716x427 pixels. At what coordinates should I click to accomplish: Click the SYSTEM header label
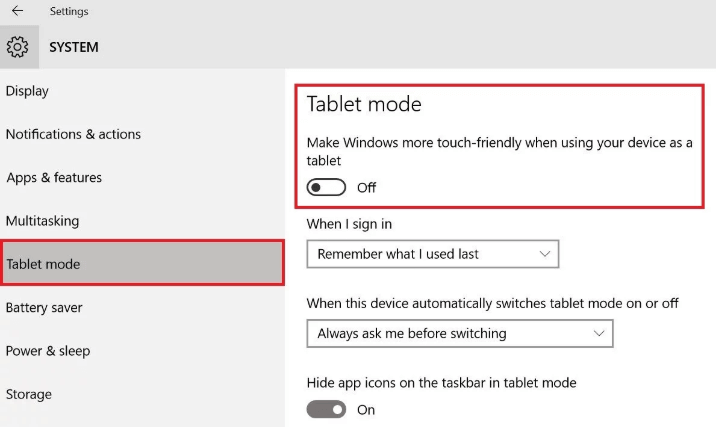click(74, 47)
